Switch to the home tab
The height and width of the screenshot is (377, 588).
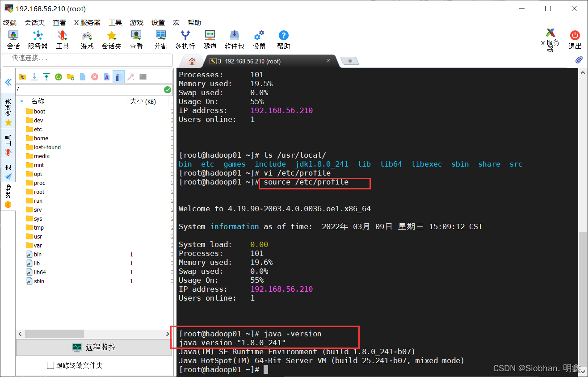click(192, 61)
